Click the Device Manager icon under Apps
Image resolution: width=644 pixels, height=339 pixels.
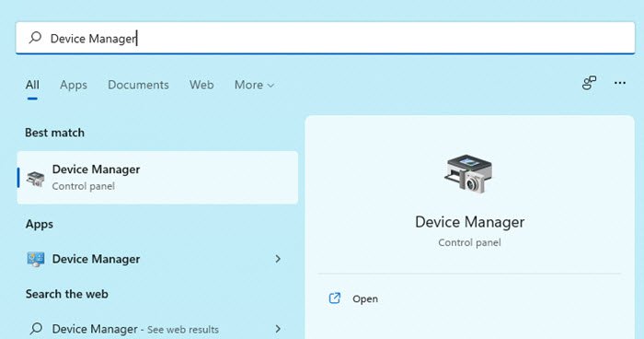35,259
